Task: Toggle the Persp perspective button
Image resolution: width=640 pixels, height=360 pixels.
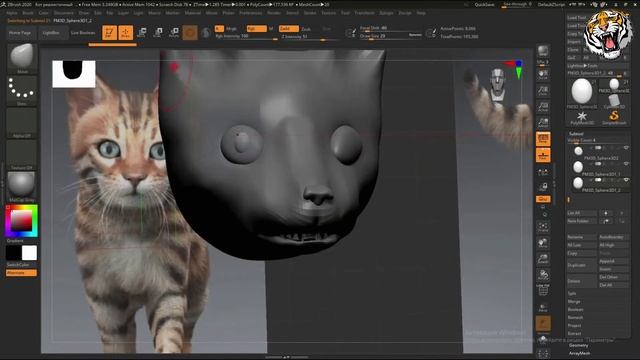Action: [x=543, y=139]
